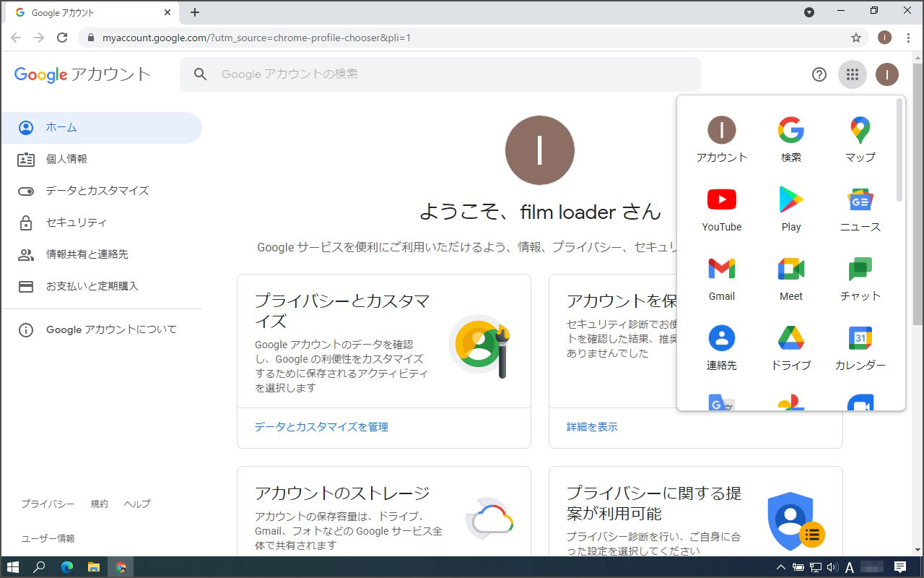The height and width of the screenshot is (578, 924).
Task: Open セキュリティ in the sidebar
Action: point(101,223)
